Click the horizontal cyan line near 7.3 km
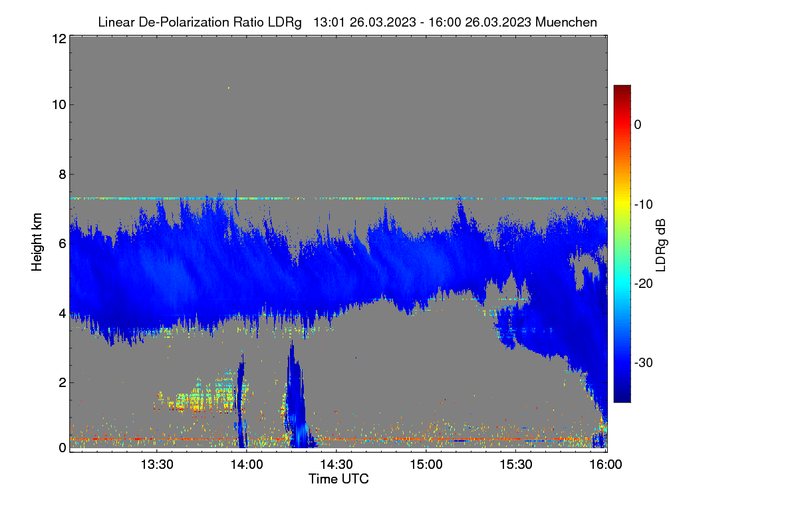Viewport: 798px width, 532px height. tap(338, 198)
